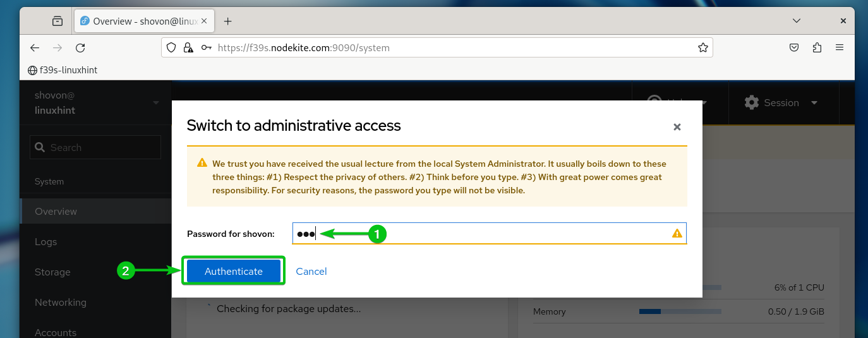
Task: Click the Authenticate button
Action: 234,271
